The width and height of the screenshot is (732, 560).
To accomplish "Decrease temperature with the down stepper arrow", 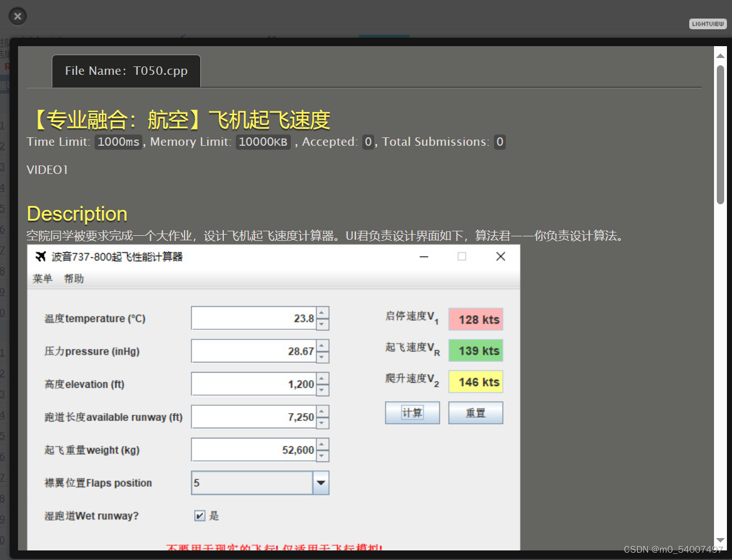I will tap(322, 324).
